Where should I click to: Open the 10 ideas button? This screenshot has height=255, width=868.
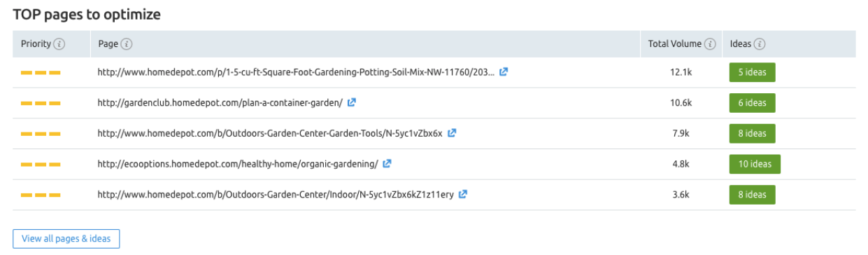click(755, 164)
